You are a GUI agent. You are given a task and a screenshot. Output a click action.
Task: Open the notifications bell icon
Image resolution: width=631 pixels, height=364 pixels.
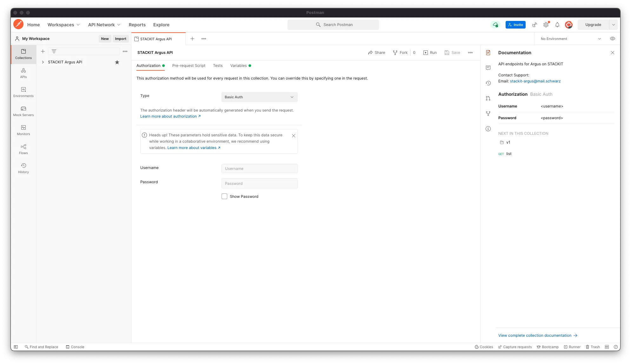pos(557,25)
